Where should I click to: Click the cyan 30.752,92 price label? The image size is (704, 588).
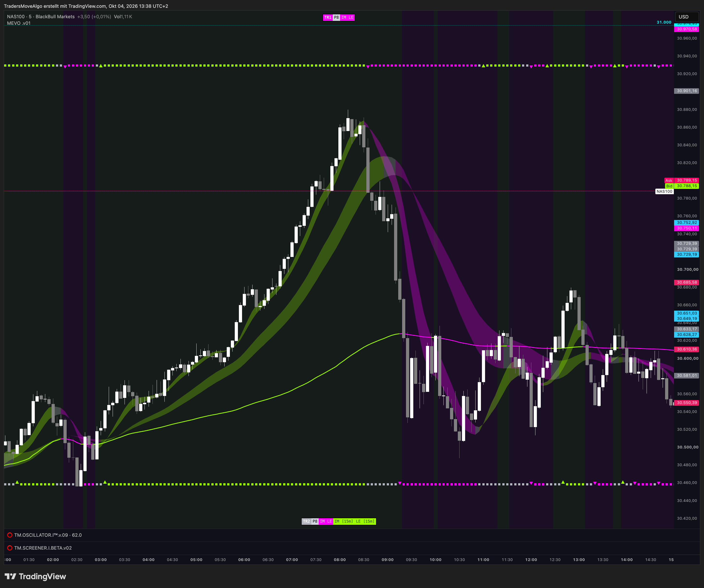pyautogui.click(x=686, y=222)
